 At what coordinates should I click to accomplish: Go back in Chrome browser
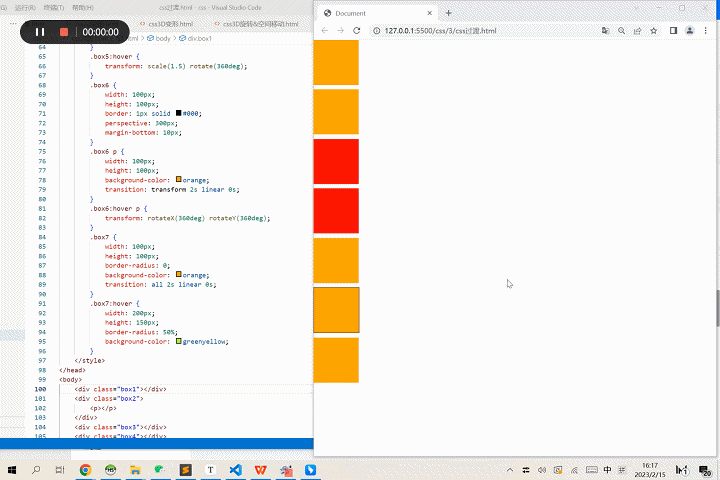tap(325, 31)
